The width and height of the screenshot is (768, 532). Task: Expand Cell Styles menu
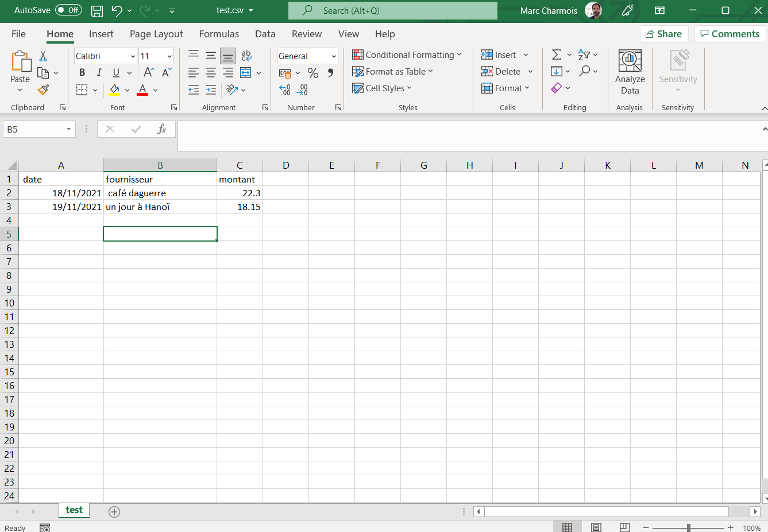382,88
